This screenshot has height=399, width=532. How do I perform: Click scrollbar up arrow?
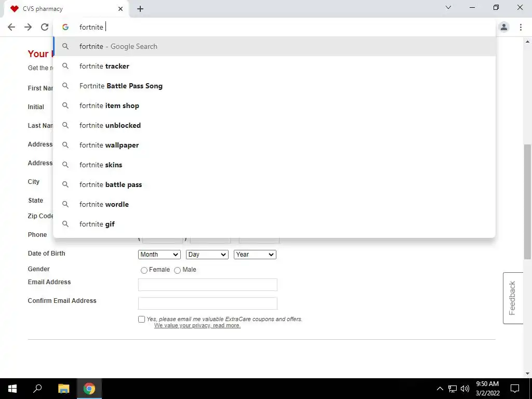(527, 42)
